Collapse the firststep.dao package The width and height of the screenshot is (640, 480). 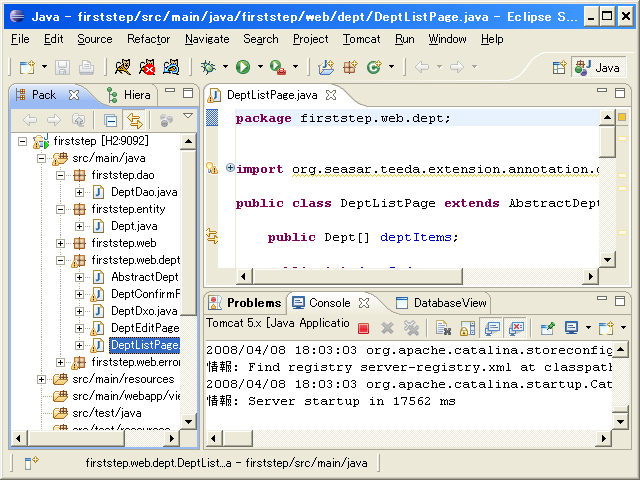tap(61, 175)
